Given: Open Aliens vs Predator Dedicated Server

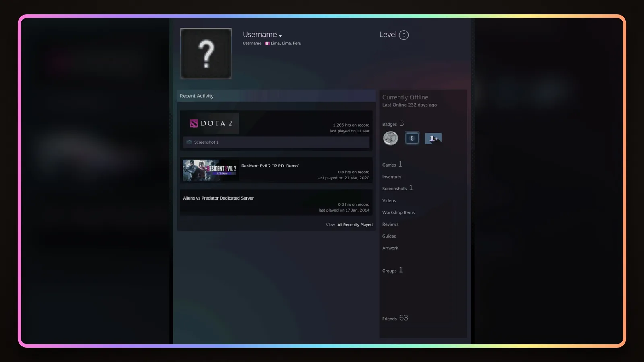Looking at the screenshot, I should tap(218, 198).
